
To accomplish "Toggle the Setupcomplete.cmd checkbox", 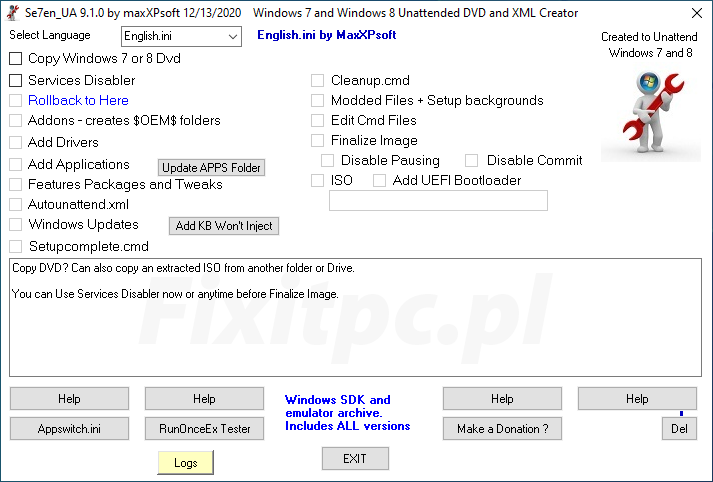I will pyautogui.click(x=15, y=246).
